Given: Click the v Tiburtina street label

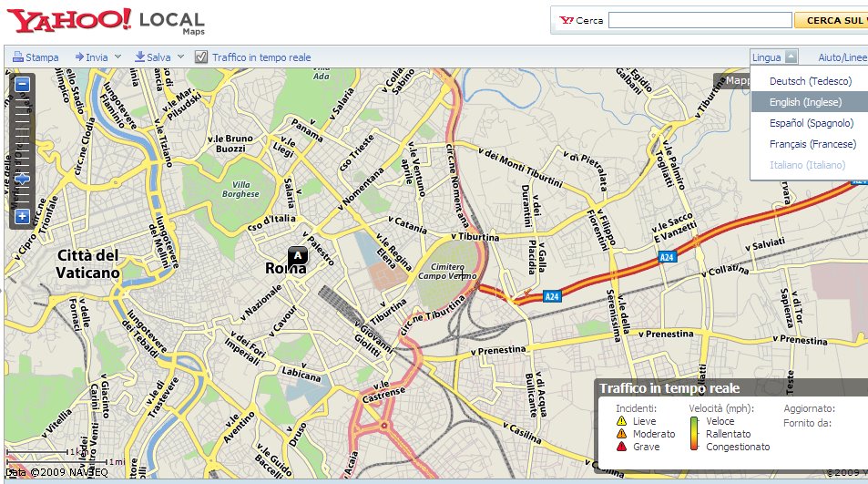Looking at the screenshot, I should coord(475,236).
